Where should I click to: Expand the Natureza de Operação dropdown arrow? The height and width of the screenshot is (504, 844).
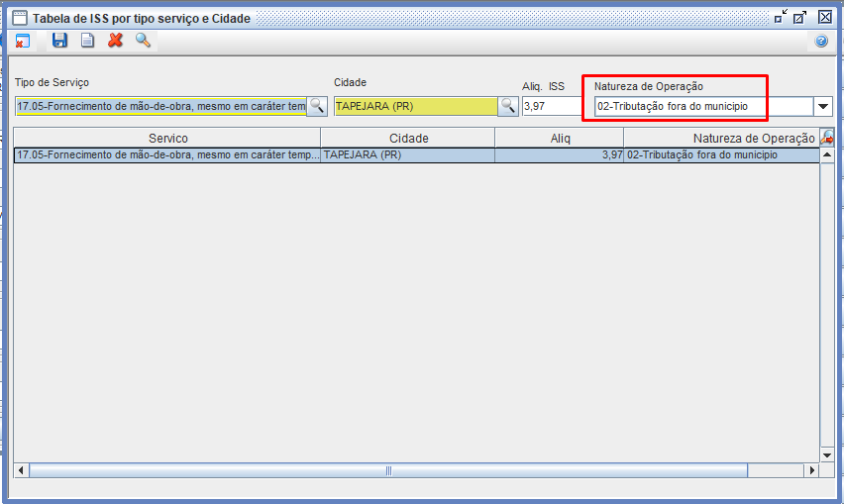pyautogui.click(x=823, y=106)
